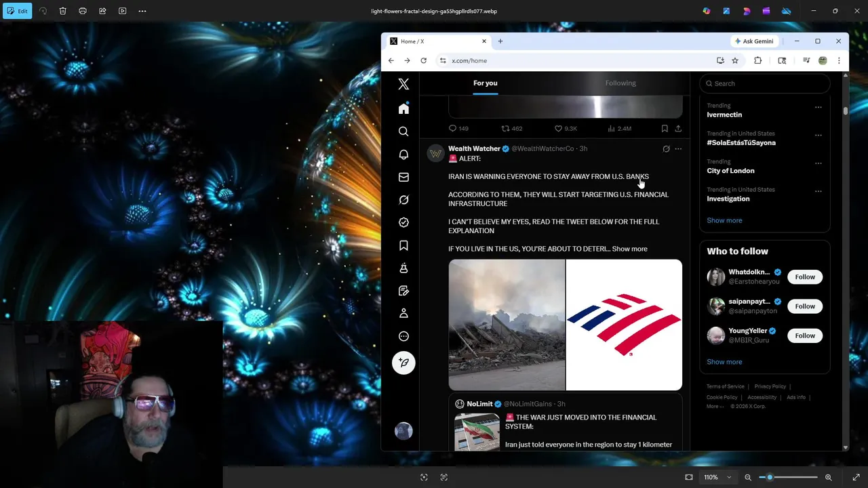Open the Copilot icon in Photos title bar

tap(707, 11)
